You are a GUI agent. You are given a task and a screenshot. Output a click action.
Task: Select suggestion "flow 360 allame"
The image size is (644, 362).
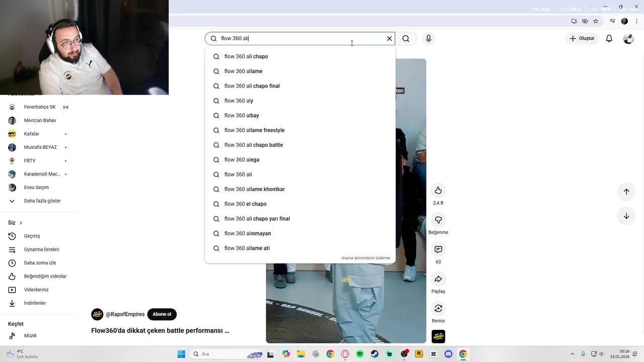point(300,71)
